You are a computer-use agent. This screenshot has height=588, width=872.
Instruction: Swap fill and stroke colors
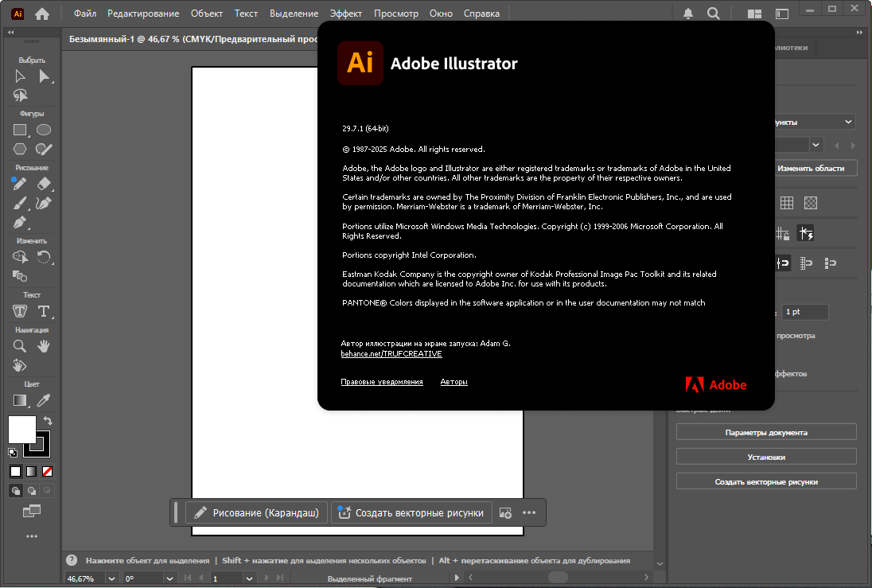pyautogui.click(x=48, y=421)
